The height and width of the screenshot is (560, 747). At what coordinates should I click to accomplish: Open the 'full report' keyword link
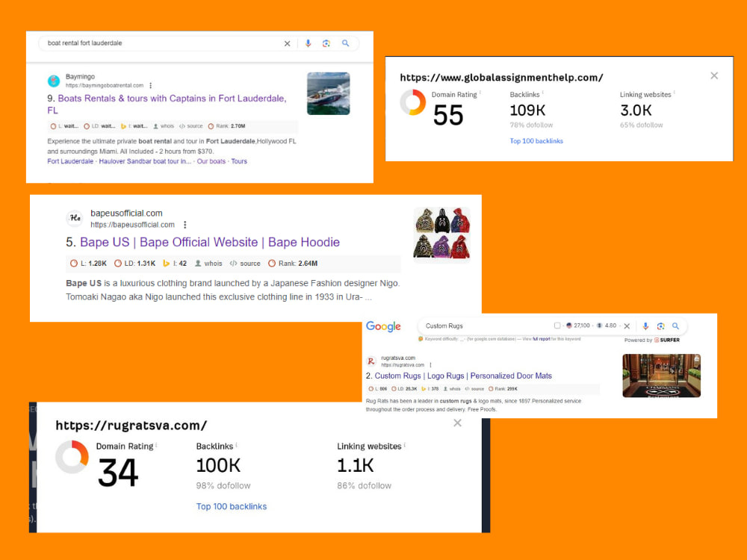(541, 339)
